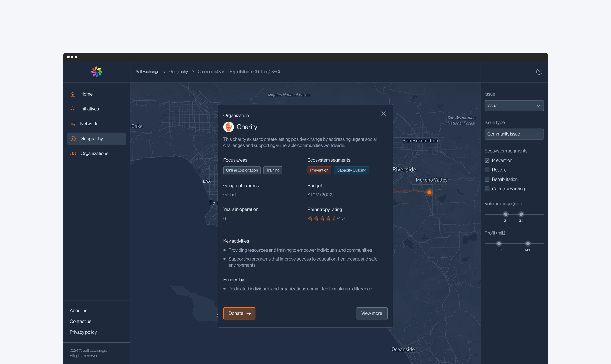Click the orange map location marker
Viewport: 611px width, 364px height.
click(429, 192)
